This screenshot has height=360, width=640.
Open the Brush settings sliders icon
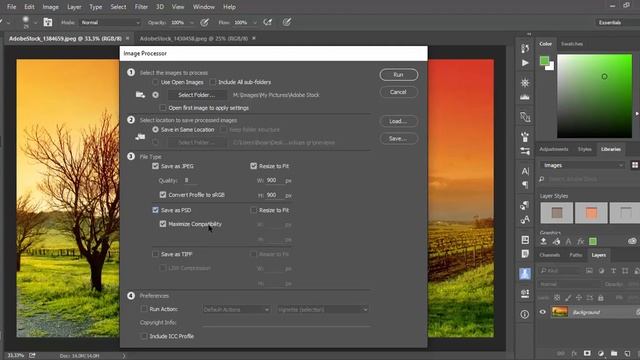(x=525, y=151)
